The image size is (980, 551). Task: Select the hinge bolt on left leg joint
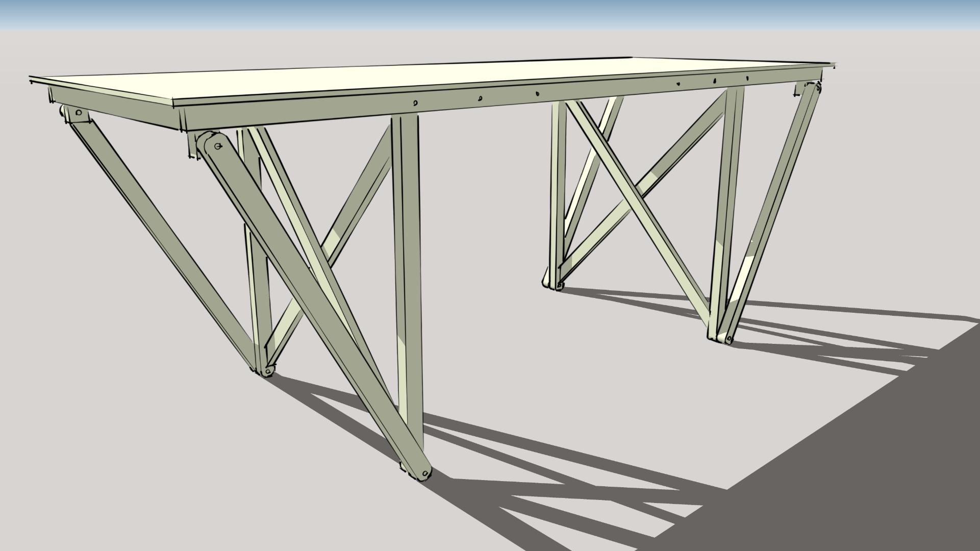(217, 145)
